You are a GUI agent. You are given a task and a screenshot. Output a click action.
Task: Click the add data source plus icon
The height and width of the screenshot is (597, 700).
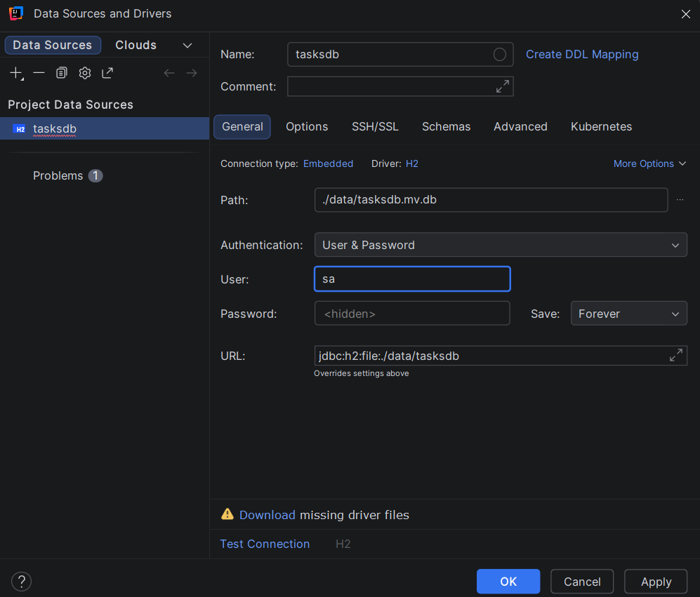[x=16, y=73]
